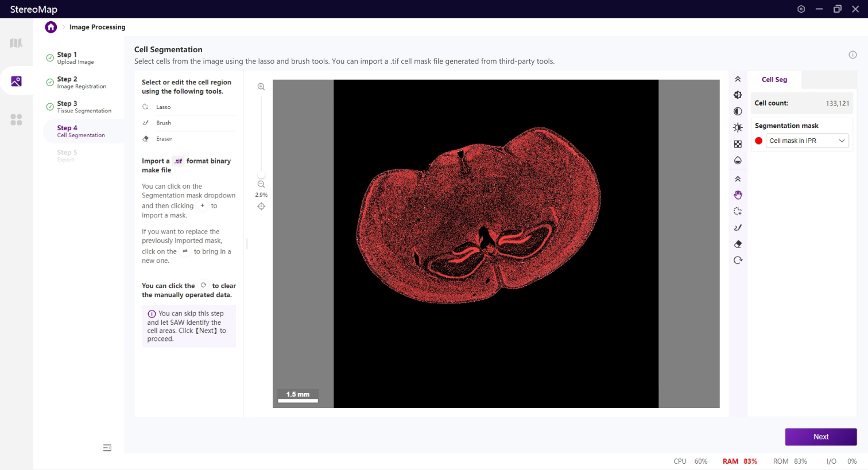Image resolution: width=868 pixels, height=470 pixels.
Task: Click the checkerboard opacity icon
Action: click(x=738, y=144)
